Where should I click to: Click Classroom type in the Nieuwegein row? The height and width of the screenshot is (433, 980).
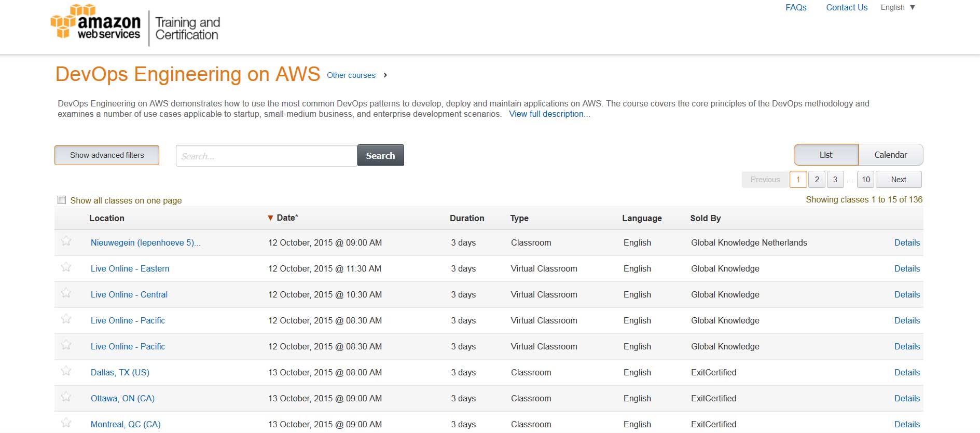pos(531,242)
